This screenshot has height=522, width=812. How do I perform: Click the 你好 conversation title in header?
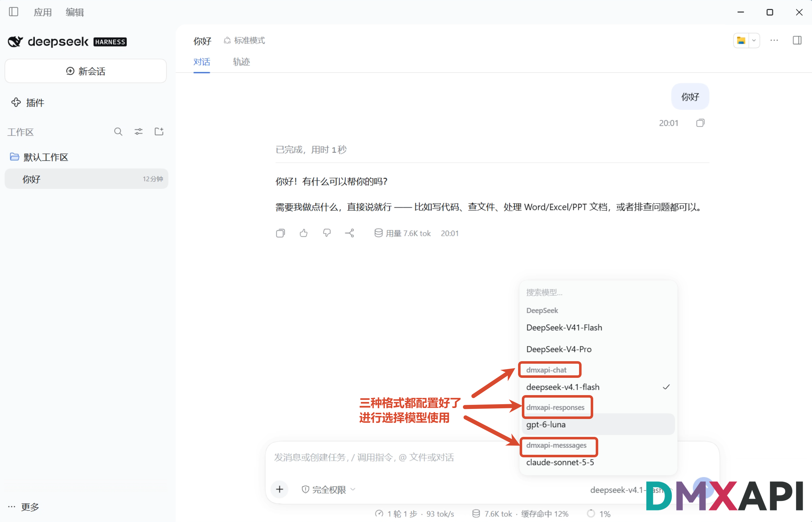[202, 41]
